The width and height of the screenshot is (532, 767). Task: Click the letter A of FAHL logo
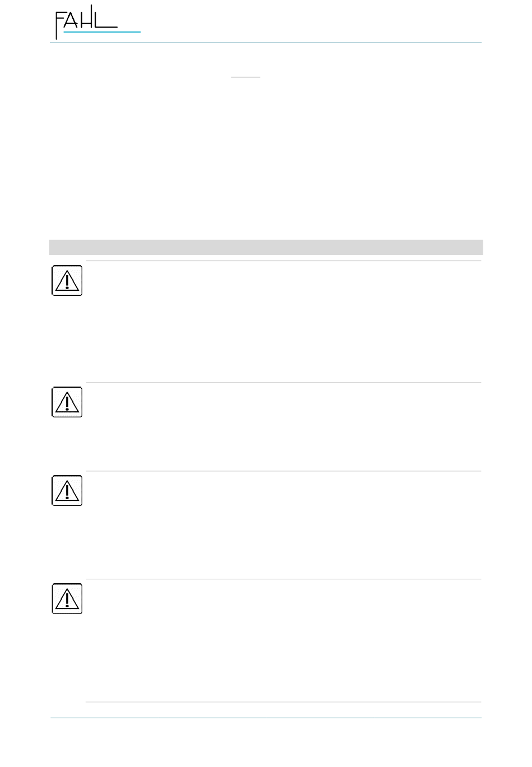(x=71, y=20)
